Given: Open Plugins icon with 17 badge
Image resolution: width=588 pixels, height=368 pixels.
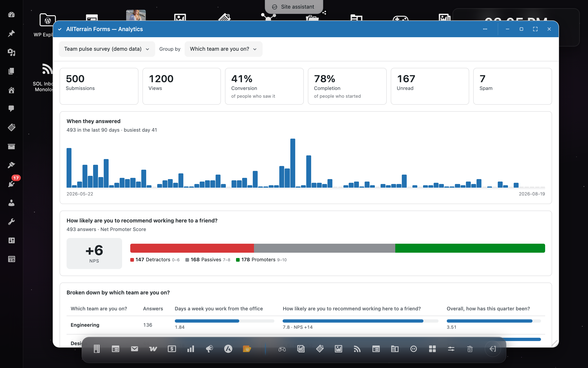Looking at the screenshot, I should tap(11, 184).
